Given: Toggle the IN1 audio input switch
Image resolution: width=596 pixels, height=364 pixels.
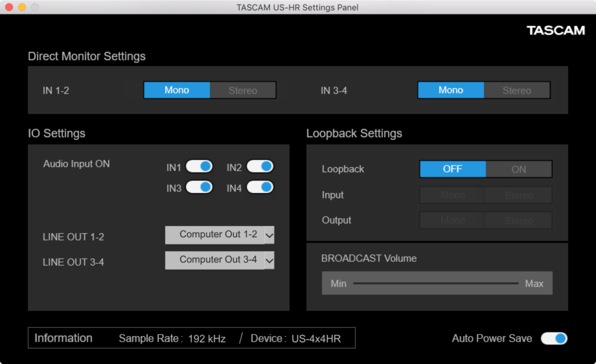Looking at the screenshot, I should pyautogui.click(x=199, y=166).
